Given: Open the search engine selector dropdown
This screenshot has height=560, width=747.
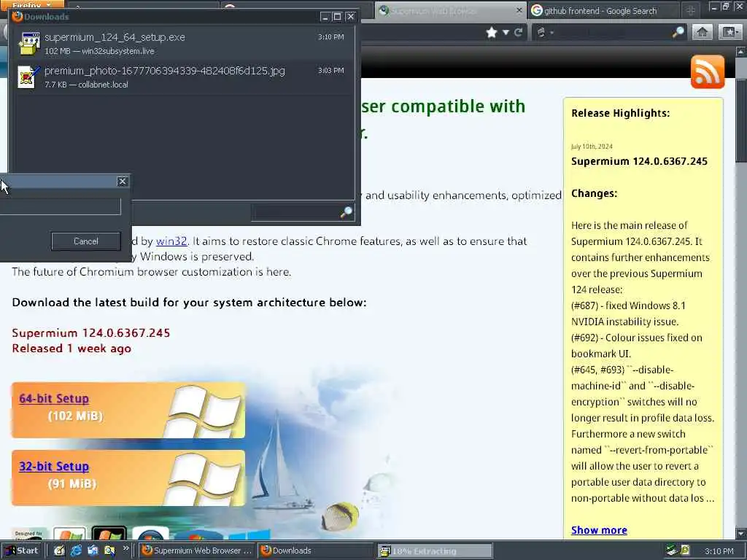Looking at the screenshot, I should click(544, 32).
